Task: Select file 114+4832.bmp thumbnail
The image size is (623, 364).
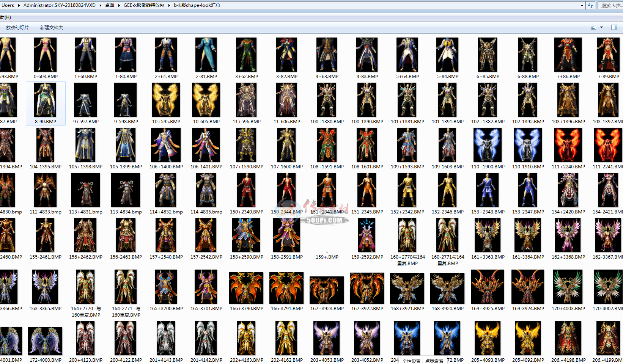Action: [166, 190]
